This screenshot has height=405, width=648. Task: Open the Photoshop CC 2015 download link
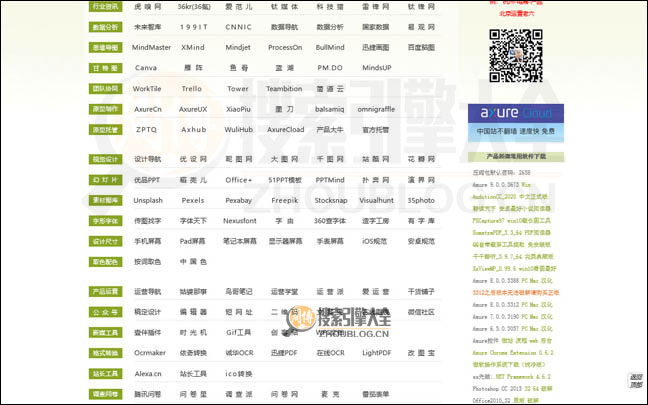512,388
